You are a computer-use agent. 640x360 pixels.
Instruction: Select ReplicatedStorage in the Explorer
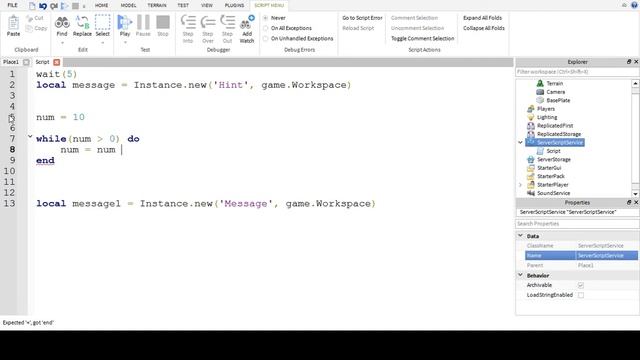pos(558,134)
